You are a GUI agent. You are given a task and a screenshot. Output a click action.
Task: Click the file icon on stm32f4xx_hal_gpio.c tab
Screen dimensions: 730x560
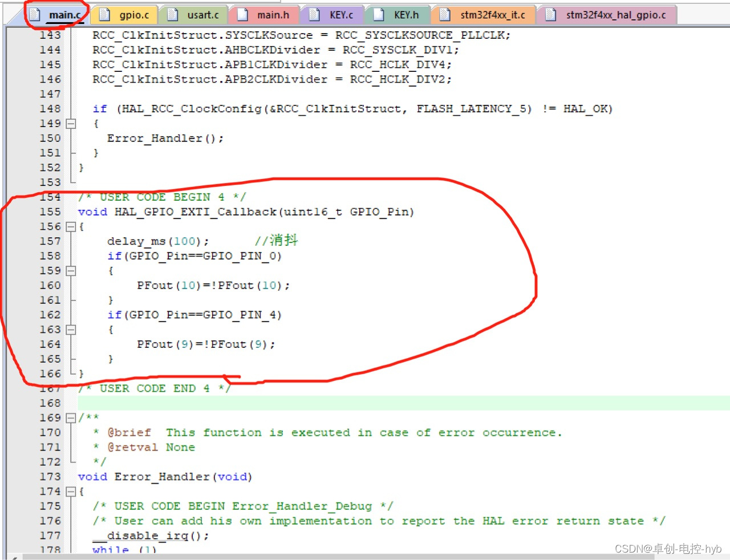[551, 15]
